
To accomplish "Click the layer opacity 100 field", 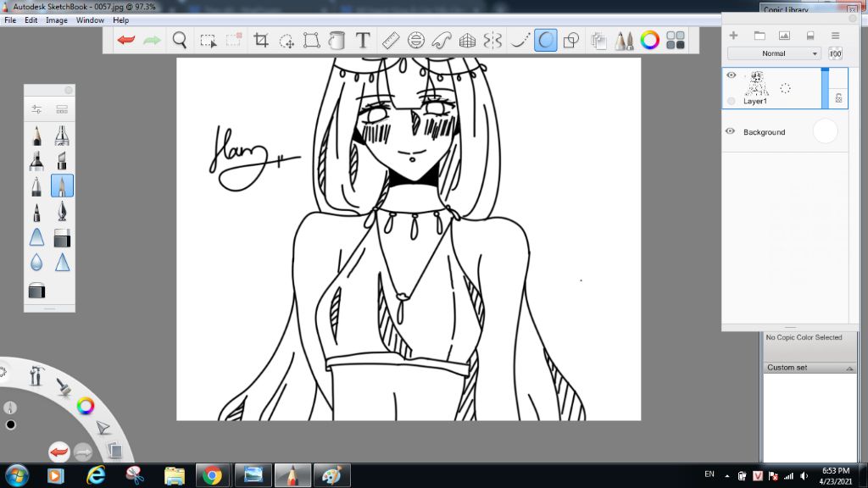I will click(x=835, y=53).
